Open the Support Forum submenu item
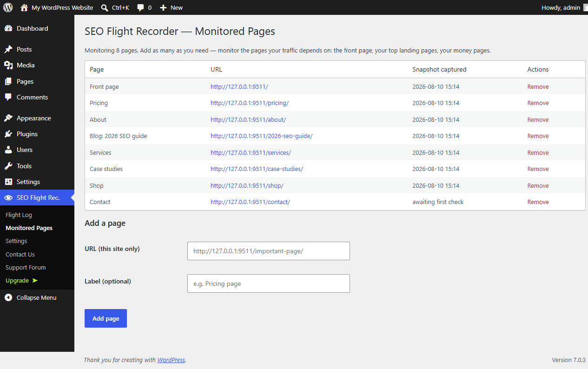Screen dimensions: 588x369 [x=26, y=267]
